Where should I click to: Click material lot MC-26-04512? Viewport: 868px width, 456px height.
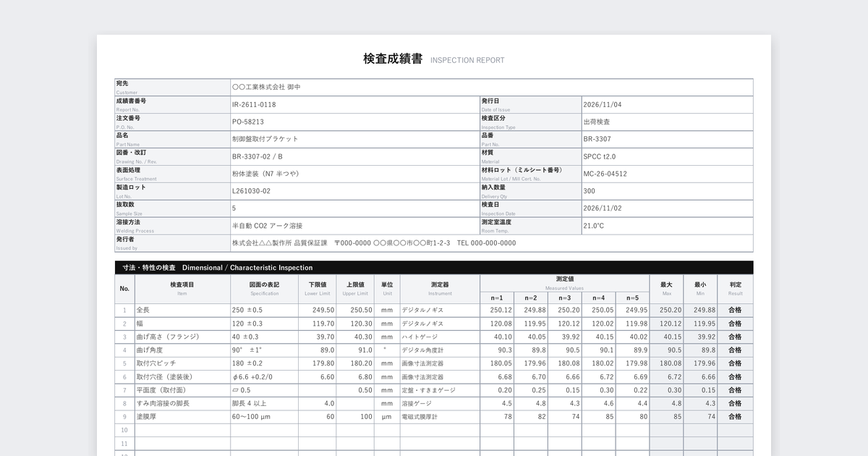605,174
